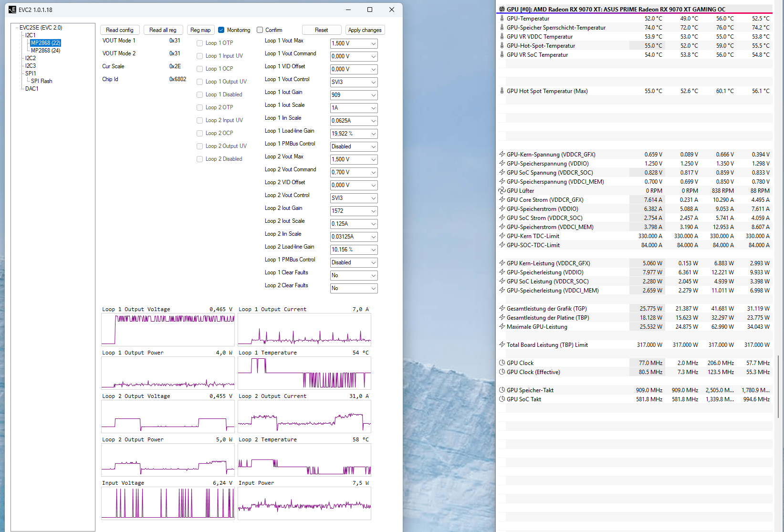This screenshot has height=532, width=784.
Task: Click the Loop 1 Output Current graph
Action: pos(304,330)
